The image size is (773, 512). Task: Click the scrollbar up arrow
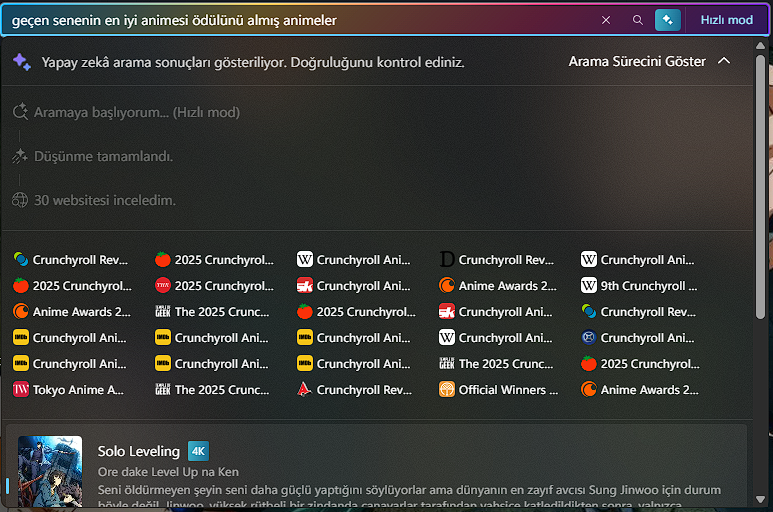click(x=760, y=46)
